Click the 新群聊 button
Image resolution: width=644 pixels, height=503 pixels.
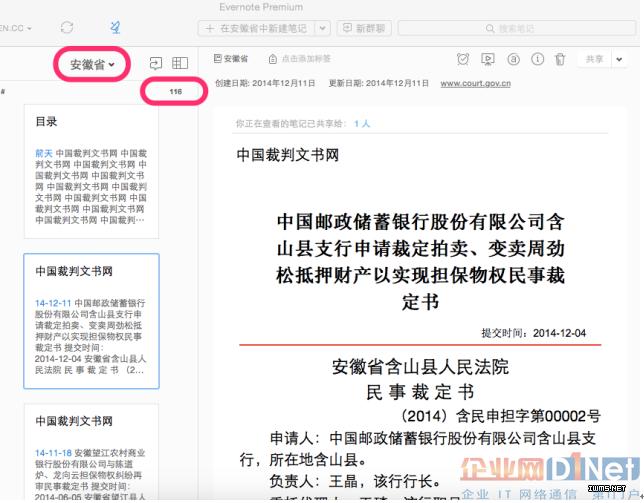364,29
